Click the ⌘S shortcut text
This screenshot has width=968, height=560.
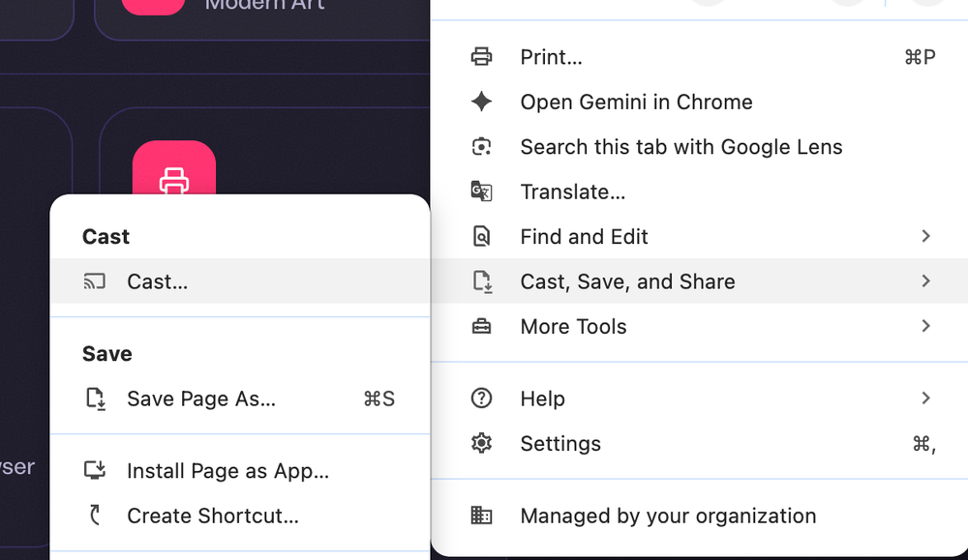379,399
